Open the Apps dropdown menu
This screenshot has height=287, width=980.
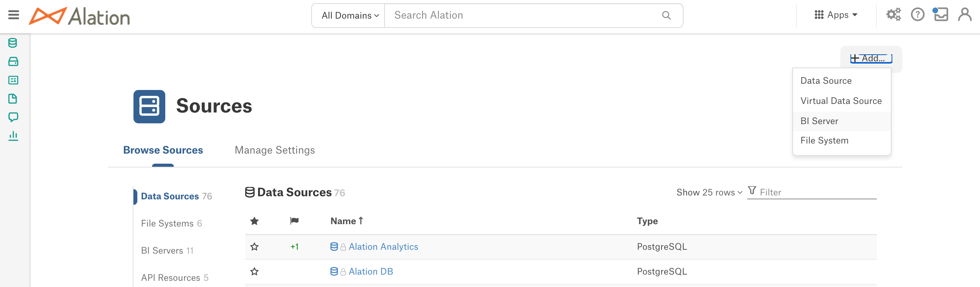[836, 15]
